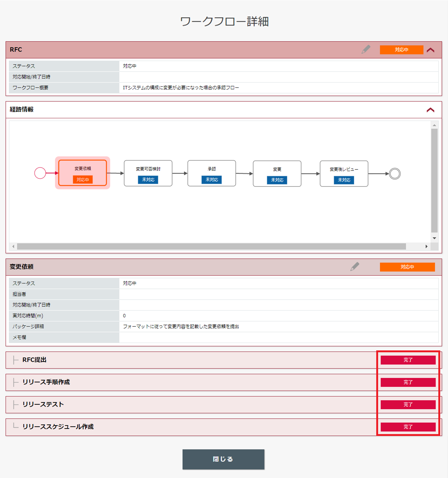448x478 pixels.
Task: Click the メモ欄 label cell
Action: [64, 337]
